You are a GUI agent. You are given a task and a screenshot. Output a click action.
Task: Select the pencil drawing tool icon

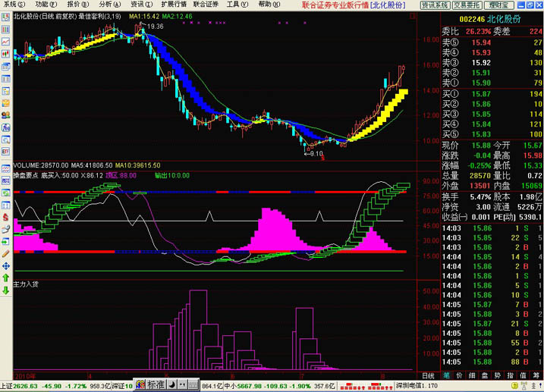(x=6, y=254)
